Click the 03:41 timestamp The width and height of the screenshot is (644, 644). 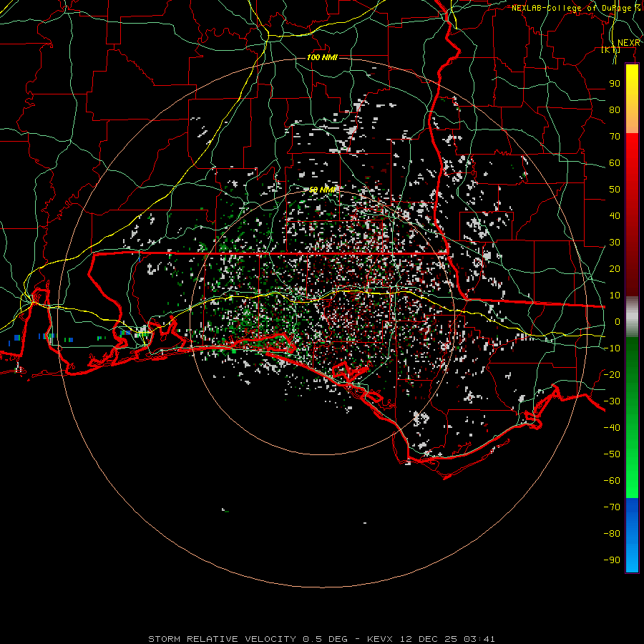coord(479,639)
